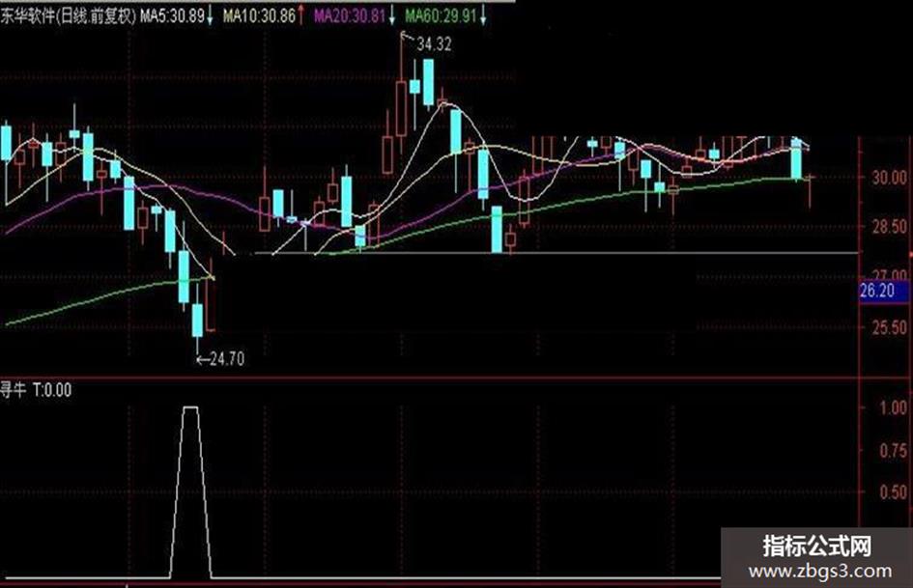Click the down arrow after MA60 value
Image resolution: width=913 pixels, height=588 pixels.
coord(483,16)
